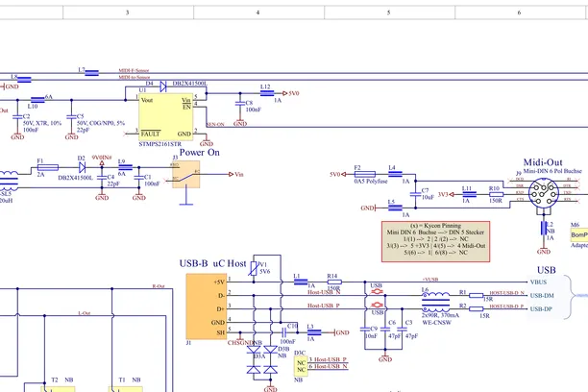Select the orange USB-B J1 connector block
This screenshot has width=588, height=392.
coord(207,306)
